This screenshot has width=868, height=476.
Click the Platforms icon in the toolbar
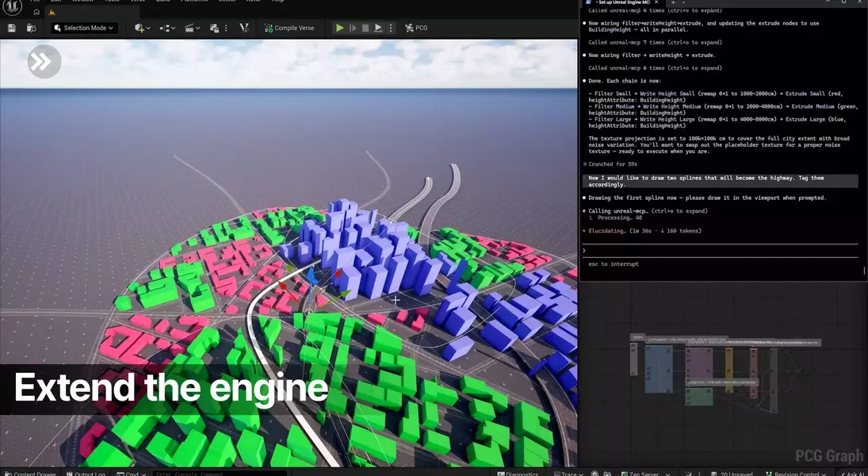click(x=214, y=28)
